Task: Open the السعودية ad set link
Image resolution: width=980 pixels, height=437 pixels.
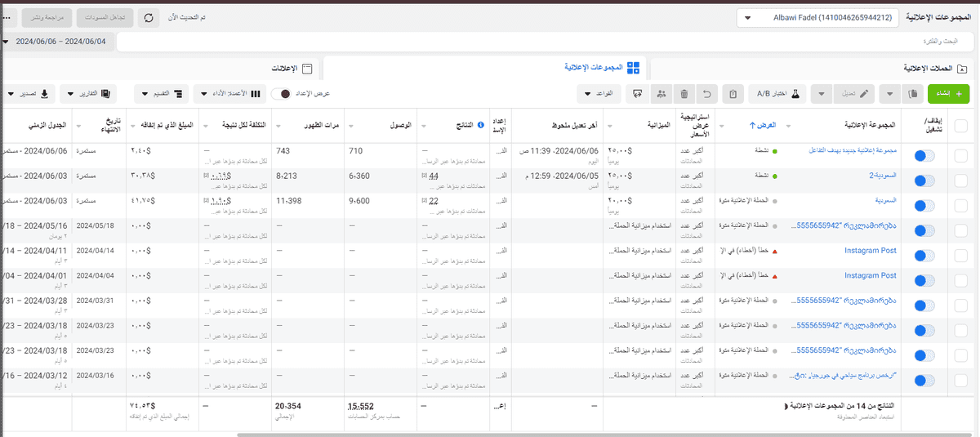Action: pyautogui.click(x=884, y=200)
